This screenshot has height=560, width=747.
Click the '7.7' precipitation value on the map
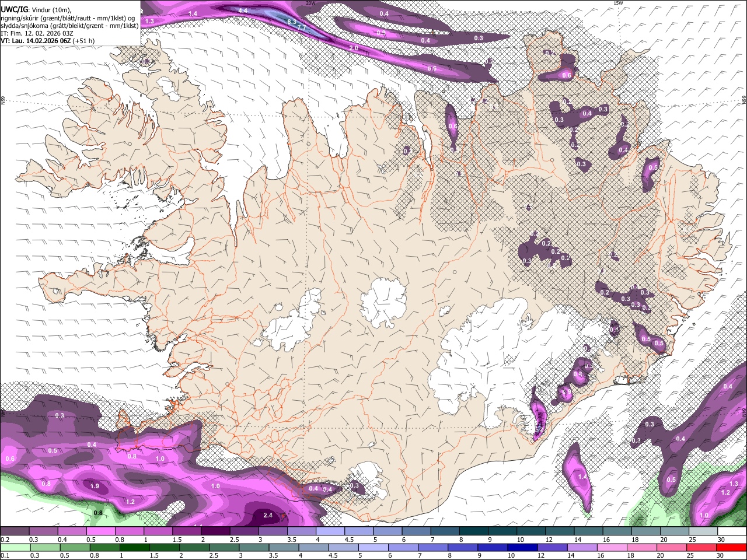click(x=302, y=28)
